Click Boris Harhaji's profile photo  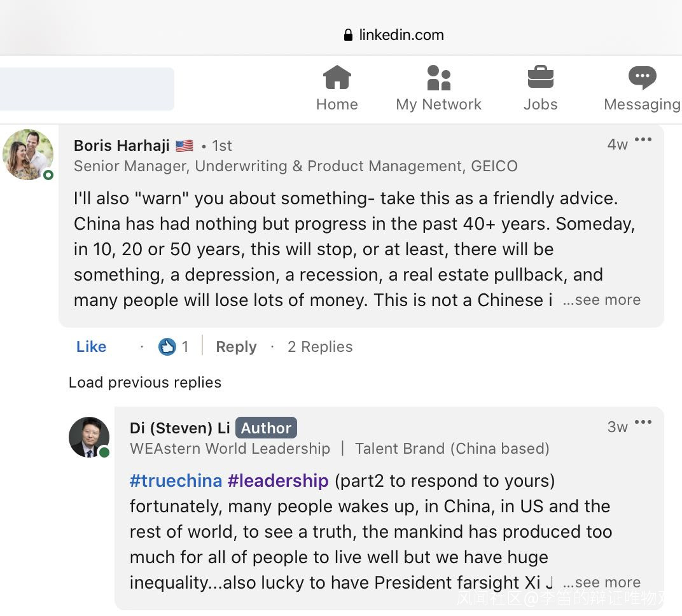(x=28, y=155)
